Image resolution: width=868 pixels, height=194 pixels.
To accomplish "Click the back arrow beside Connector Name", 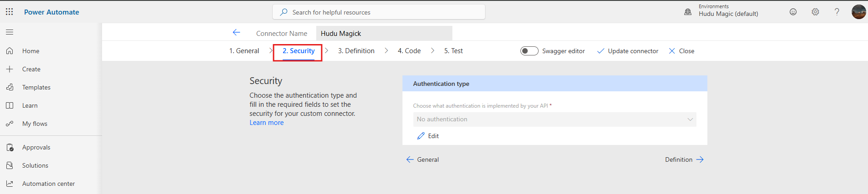I will tap(236, 32).
